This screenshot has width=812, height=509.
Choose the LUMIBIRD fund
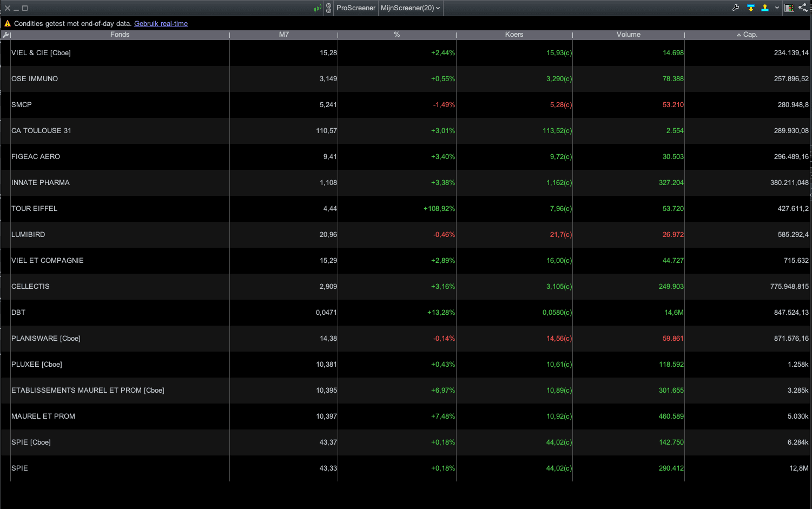tap(28, 235)
